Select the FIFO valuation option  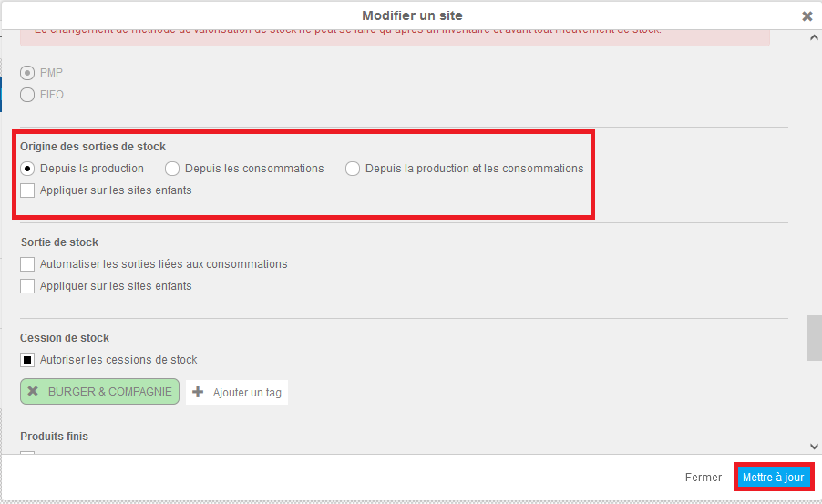27,95
